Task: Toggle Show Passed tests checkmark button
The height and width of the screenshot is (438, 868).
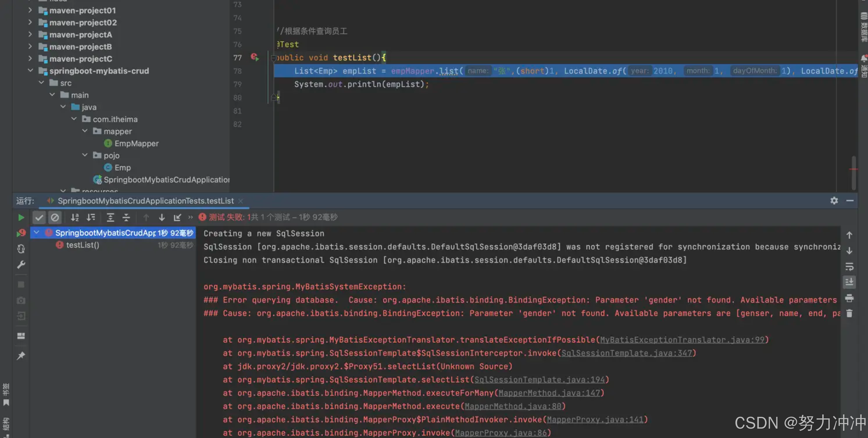Action: tap(39, 217)
